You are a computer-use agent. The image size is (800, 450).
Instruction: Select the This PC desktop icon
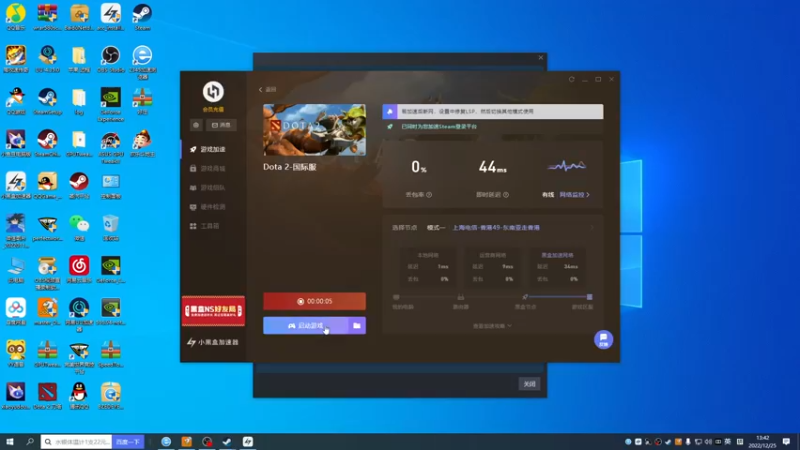[16, 270]
